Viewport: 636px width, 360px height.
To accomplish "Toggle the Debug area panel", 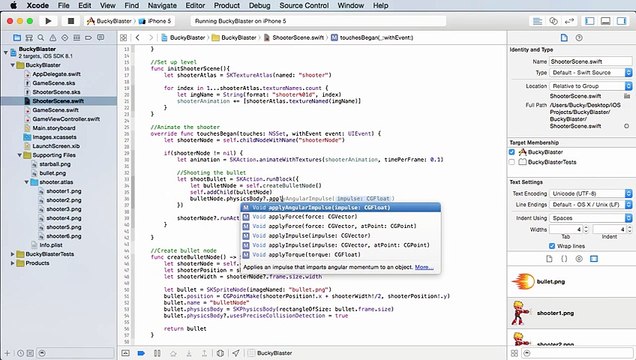I will coord(606,21).
